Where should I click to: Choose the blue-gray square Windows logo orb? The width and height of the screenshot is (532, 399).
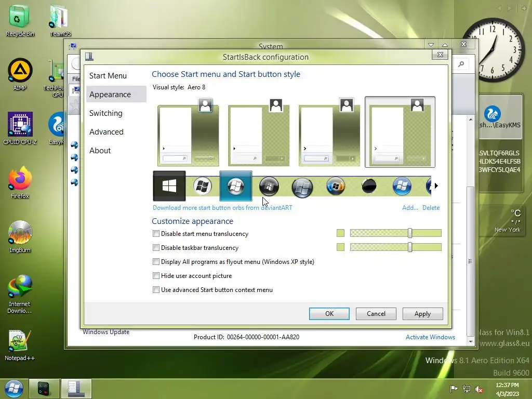point(302,187)
